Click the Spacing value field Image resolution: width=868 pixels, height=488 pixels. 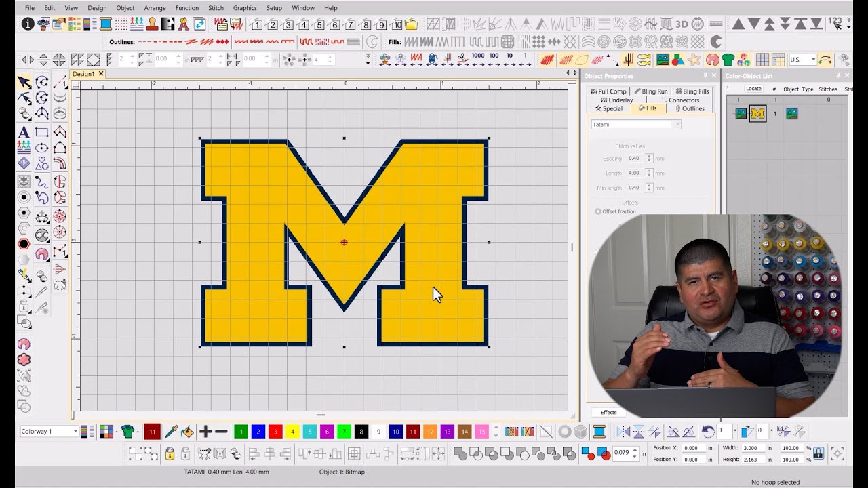(x=634, y=159)
